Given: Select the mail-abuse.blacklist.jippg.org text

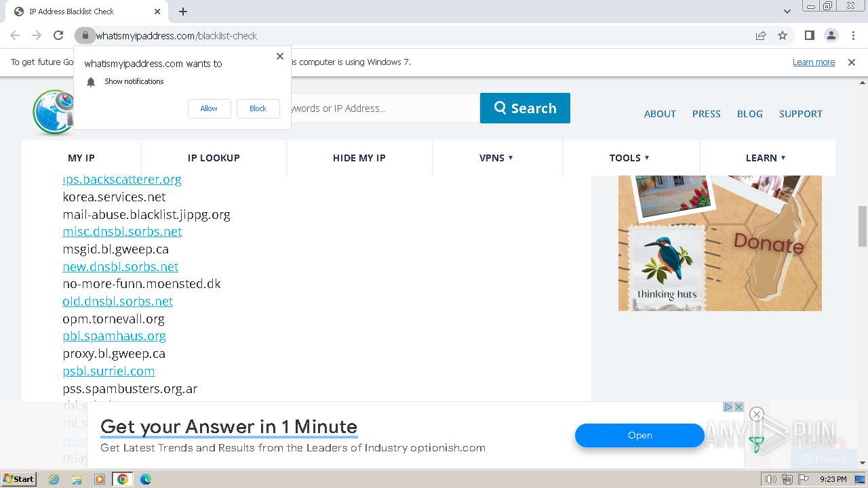Looking at the screenshot, I should click(x=146, y=215).
